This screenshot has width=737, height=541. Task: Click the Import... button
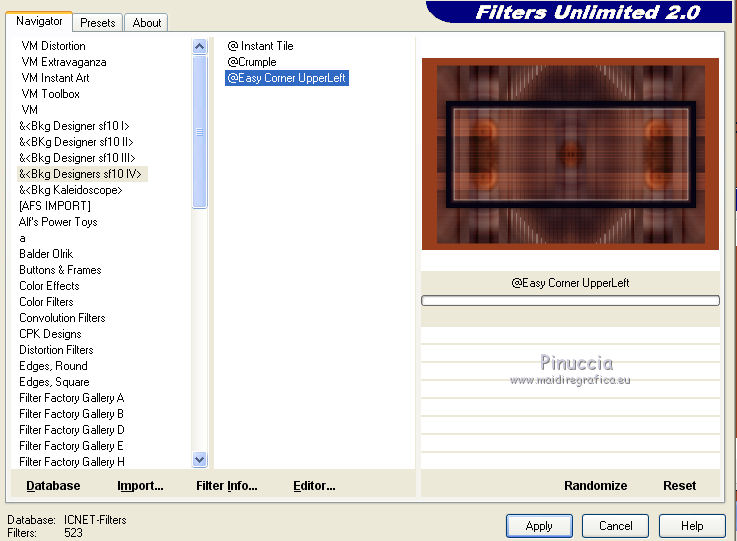[140, 486]
